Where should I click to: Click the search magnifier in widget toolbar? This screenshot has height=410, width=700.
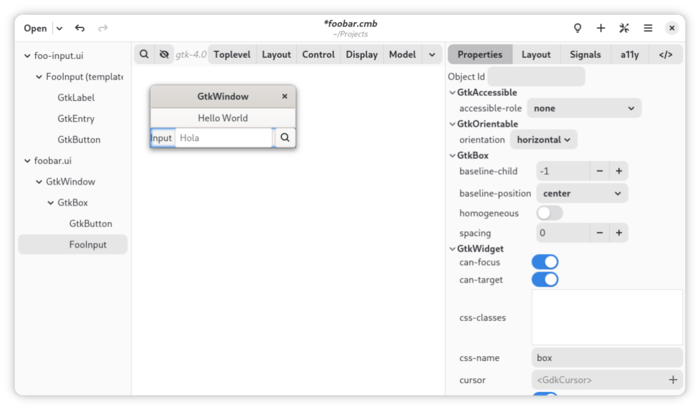pos(144,54)
